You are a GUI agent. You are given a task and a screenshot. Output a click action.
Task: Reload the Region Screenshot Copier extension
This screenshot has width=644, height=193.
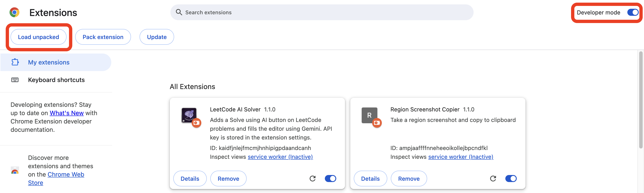pos(493,179)
